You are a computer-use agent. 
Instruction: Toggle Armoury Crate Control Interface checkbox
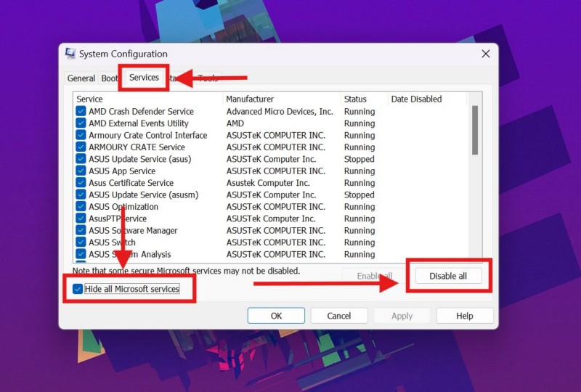[x=81, y=135]
